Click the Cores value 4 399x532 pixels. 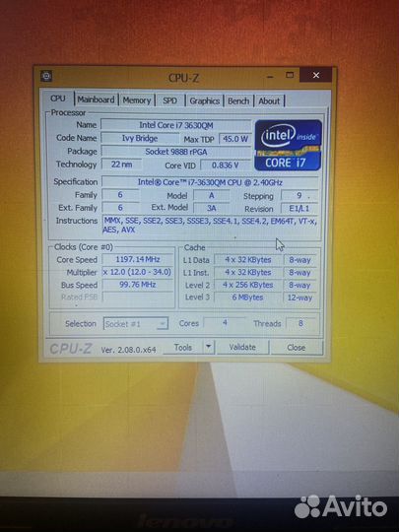click(225, 323)
